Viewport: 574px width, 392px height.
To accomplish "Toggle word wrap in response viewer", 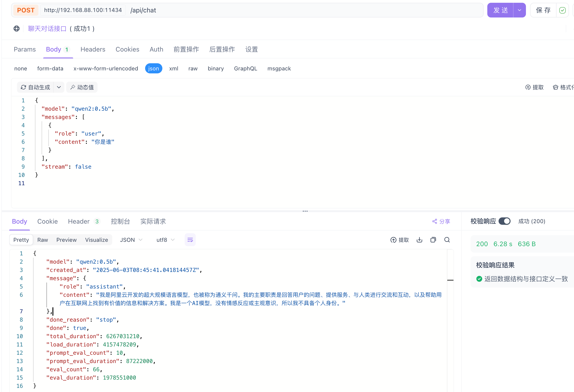I will tap(190, 240).
